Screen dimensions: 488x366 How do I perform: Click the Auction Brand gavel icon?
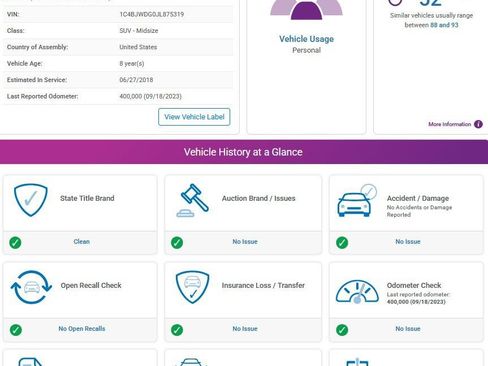[x=193, y=200]
